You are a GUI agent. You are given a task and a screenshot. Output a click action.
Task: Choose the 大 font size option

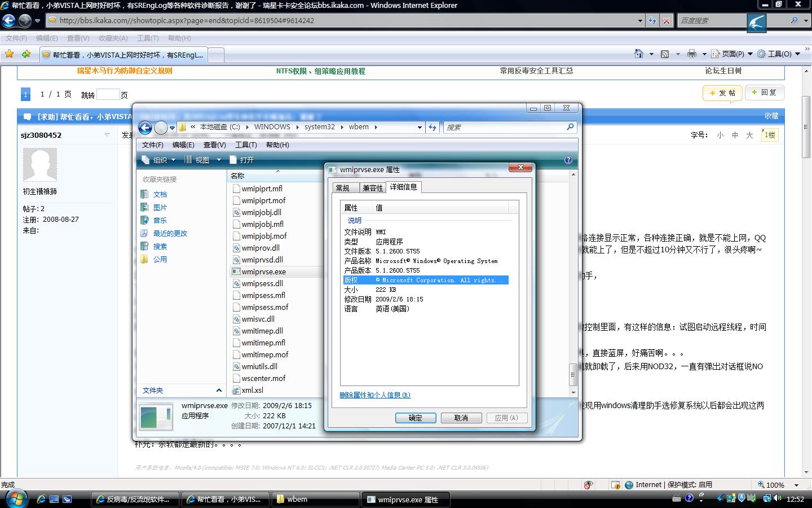749,135
